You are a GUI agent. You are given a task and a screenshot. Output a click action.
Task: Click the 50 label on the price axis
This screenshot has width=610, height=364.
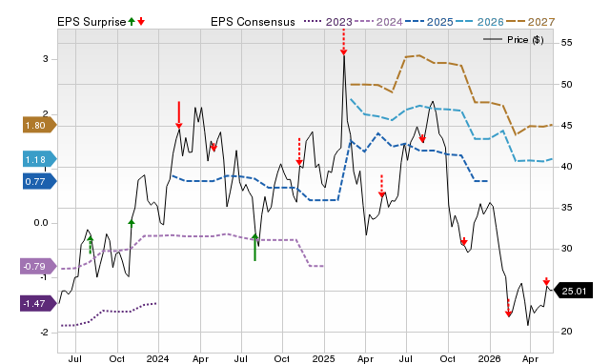click(566, 84)
